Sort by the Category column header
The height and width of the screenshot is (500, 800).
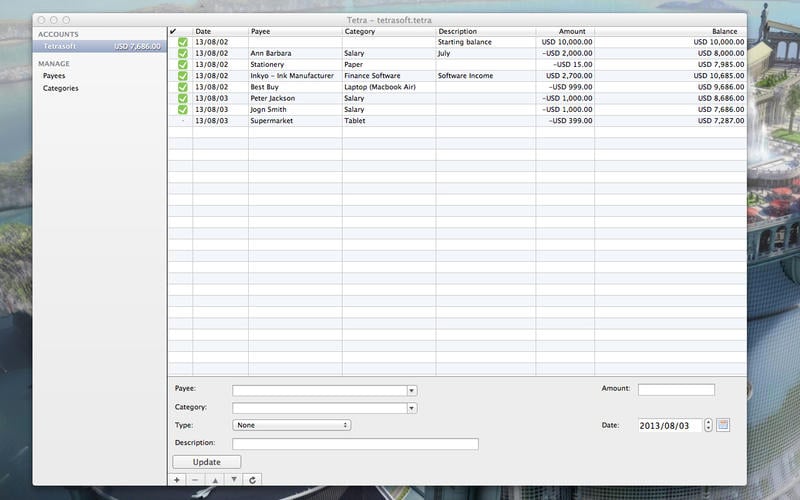point(389,32)
